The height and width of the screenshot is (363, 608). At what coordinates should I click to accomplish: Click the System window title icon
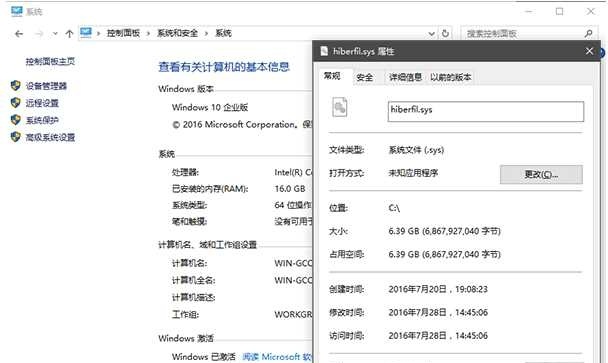[17, 11]
